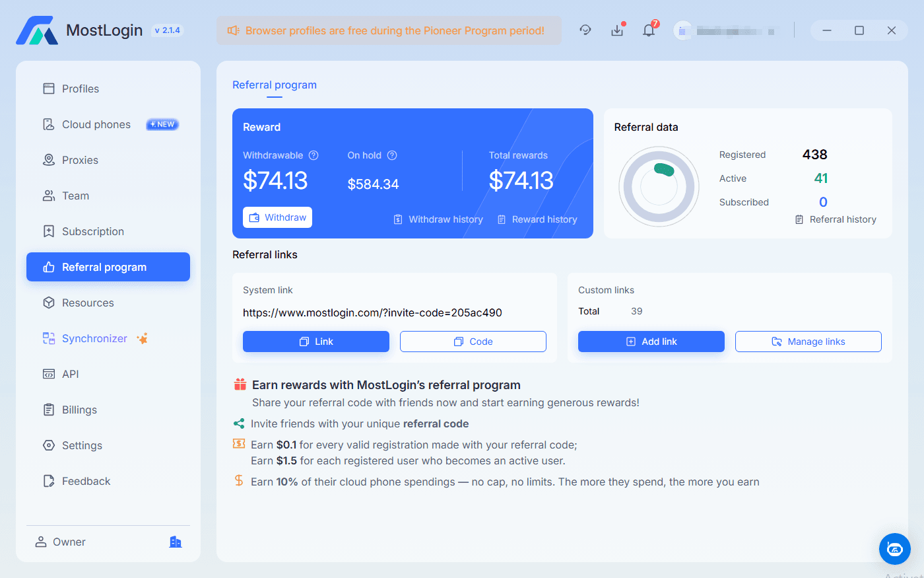The image size is (924, 578).
Task: Click the gift icon by Earn rewards heading
Action: pos(240,384)
